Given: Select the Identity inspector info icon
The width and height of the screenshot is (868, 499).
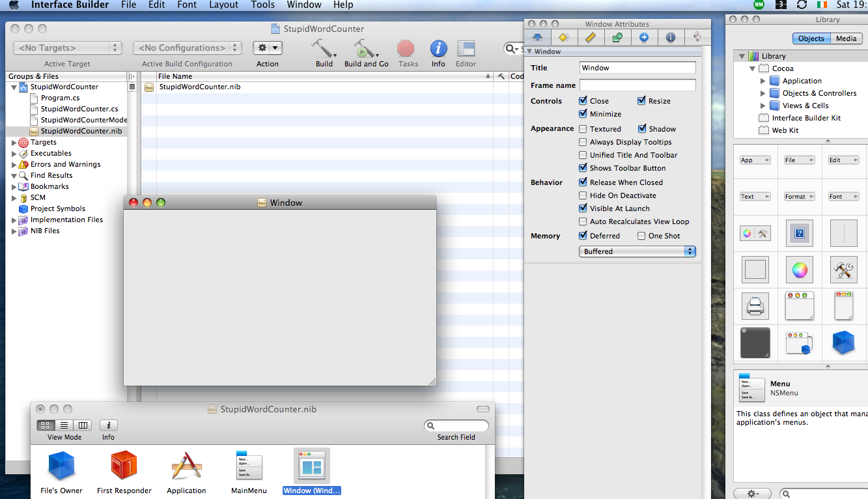Looking at the screenshot, I should (670, 37).
